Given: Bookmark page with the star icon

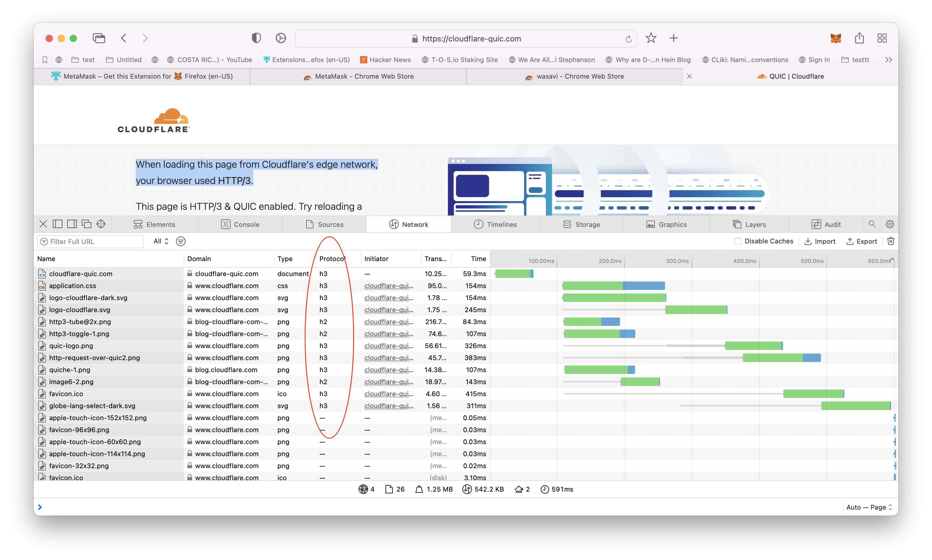Looking at the screenshot, I should coord(651,38).
